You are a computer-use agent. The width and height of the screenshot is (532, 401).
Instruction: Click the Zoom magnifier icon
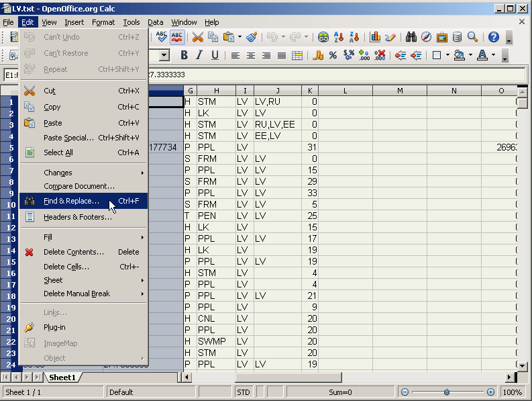pos(472,37)
